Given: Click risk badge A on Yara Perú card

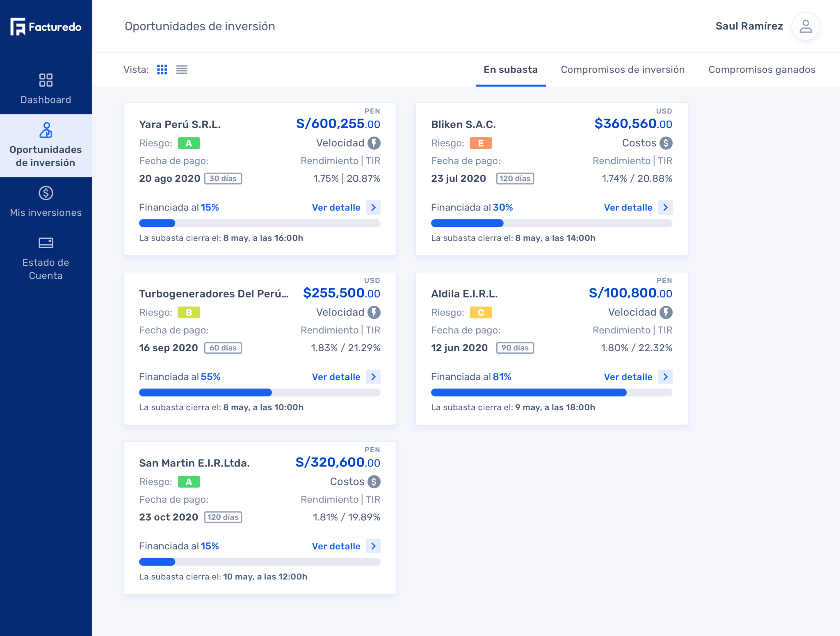Looking at the screenshot, I should (189, 143).
